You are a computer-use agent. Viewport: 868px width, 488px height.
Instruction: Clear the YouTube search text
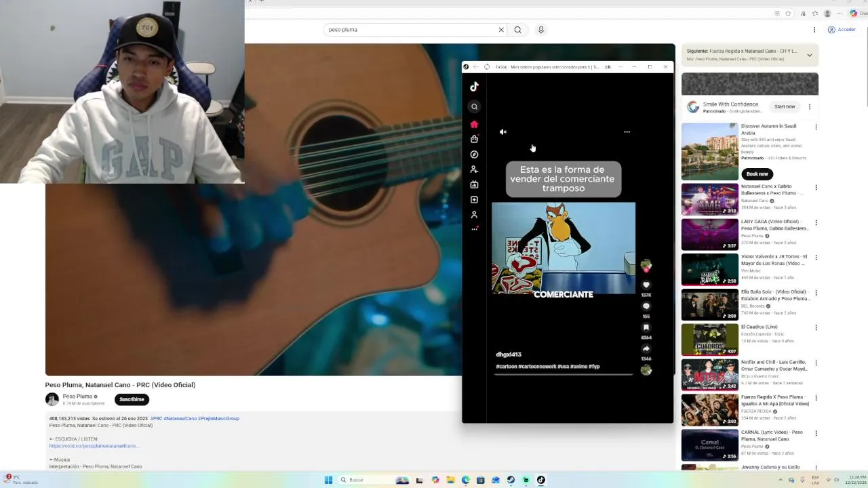click(x=501, y=30)
